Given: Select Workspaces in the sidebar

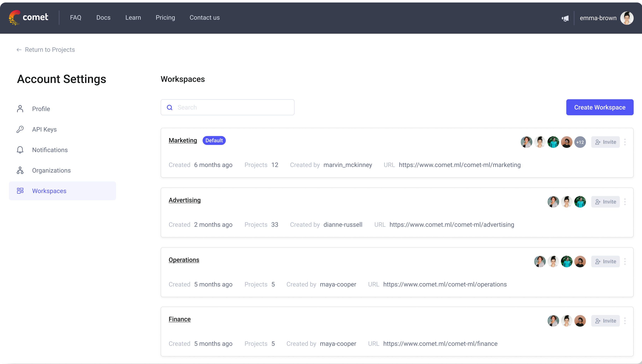Looking at the screenshot, I should 62,191.
